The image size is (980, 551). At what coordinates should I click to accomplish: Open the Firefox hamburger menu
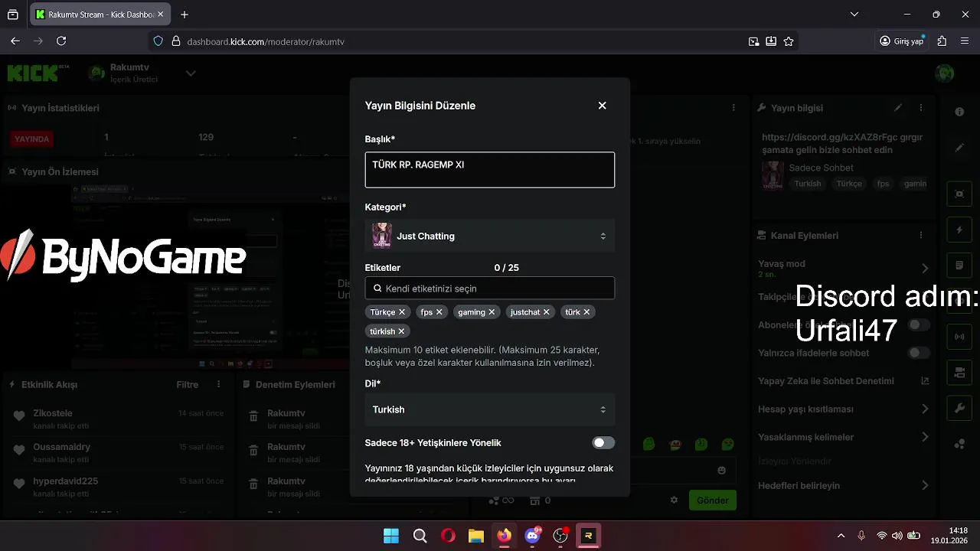pos(965,41)
